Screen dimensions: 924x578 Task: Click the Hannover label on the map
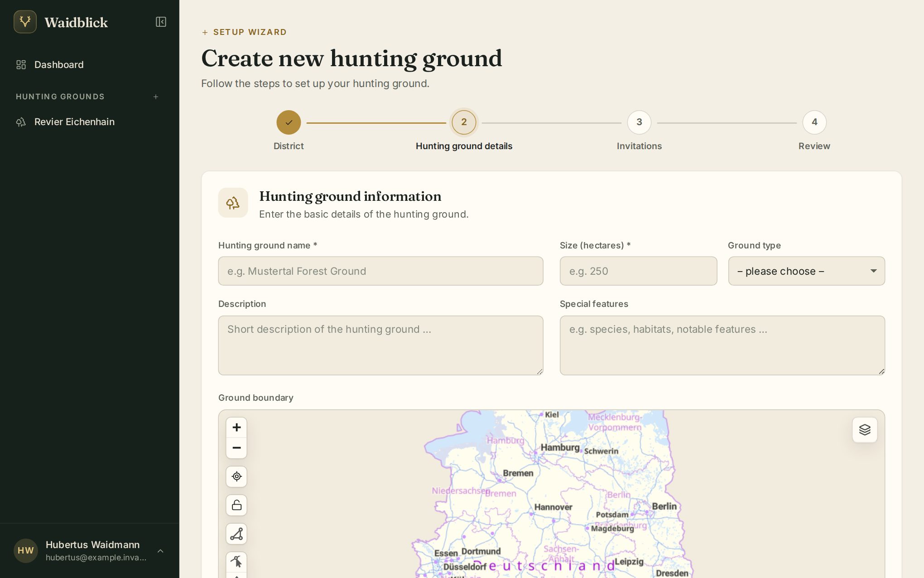click(553, 507)
